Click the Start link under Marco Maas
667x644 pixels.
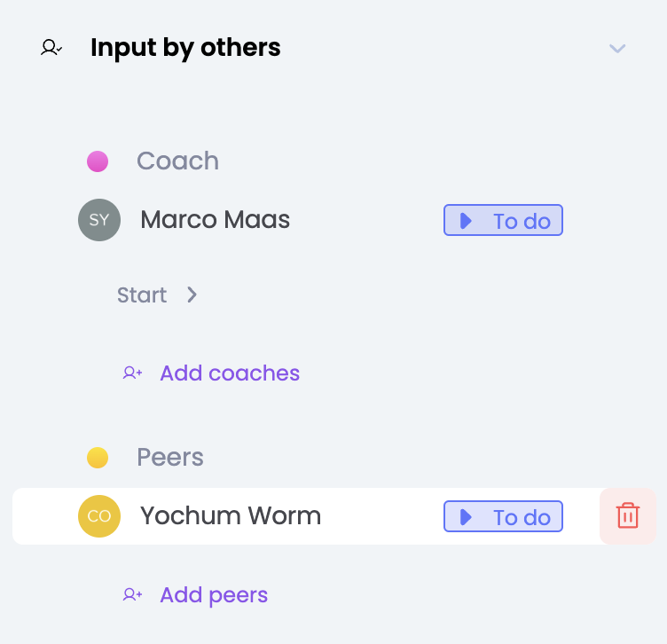pyautogui.click(x=142, y=295)
